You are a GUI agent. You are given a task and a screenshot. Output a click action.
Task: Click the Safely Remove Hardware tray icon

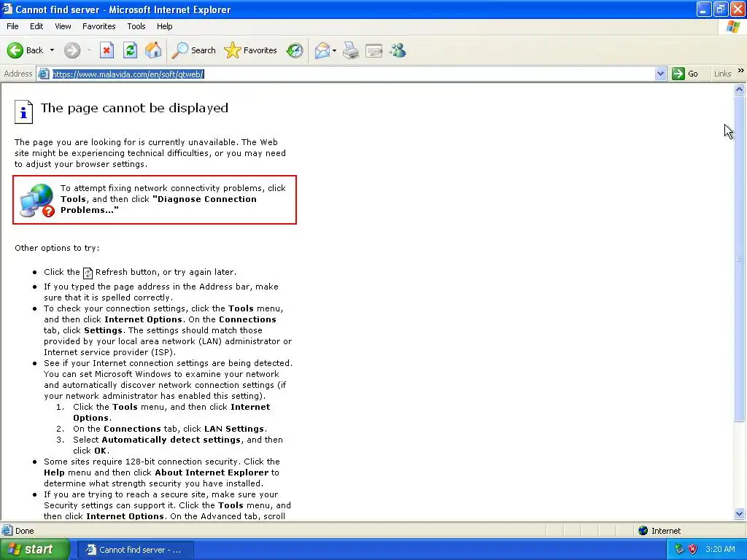(x=679, y=549)
